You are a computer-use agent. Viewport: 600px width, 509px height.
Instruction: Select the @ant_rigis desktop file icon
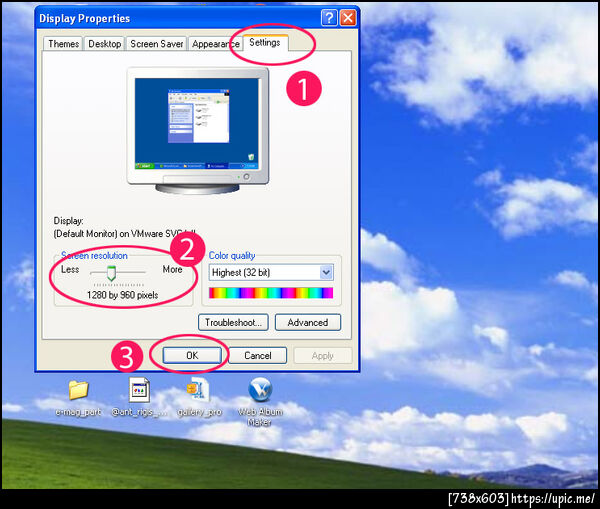point(139,390)
